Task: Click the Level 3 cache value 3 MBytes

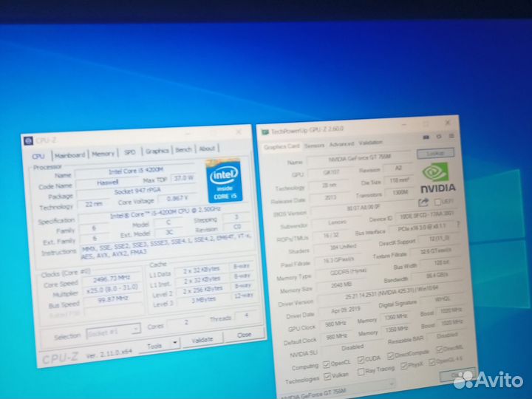Action: click(203, 300)
